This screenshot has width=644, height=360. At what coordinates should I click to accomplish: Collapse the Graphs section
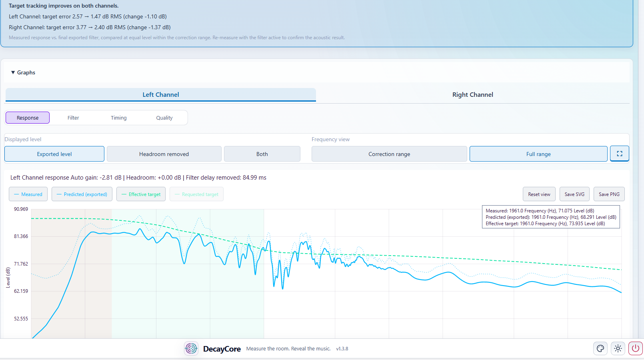tap(23, 72)
